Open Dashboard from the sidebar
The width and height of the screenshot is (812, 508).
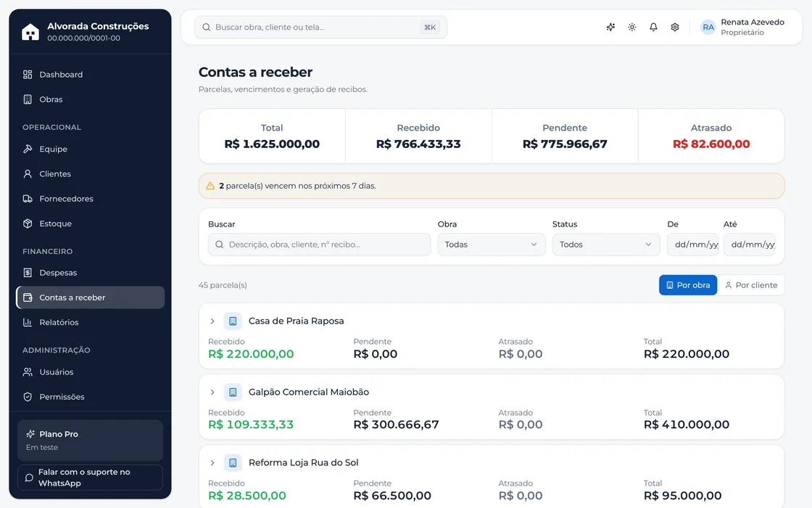pos(90,75)
